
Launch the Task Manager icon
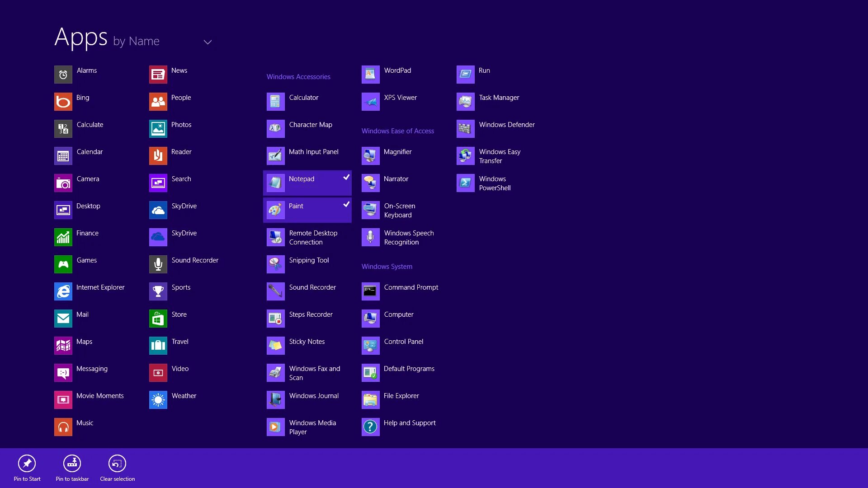tap(465, 102)
